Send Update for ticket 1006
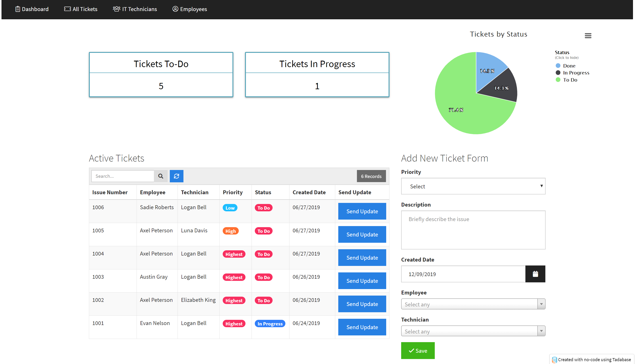Image resolution: width=636 pixels, height=364 pixels. pyautogui.click(x=362, y=211)
